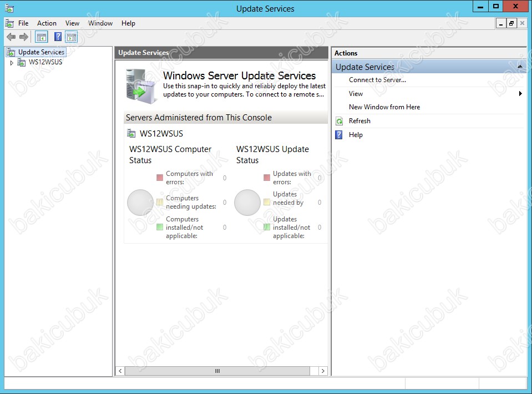Click the Update Services root node icon in tree
The width and height of the screenshot is (532, 394).
coord(11,52)
